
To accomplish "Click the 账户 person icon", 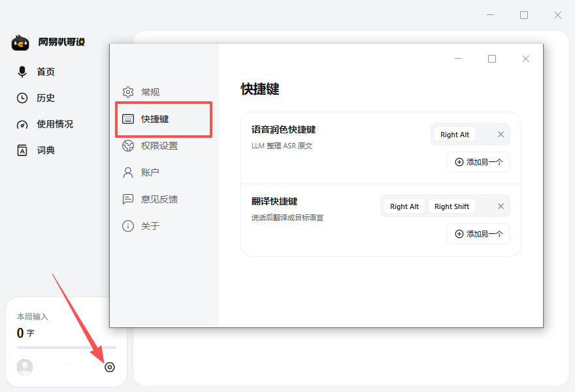I will click(128, 172).
